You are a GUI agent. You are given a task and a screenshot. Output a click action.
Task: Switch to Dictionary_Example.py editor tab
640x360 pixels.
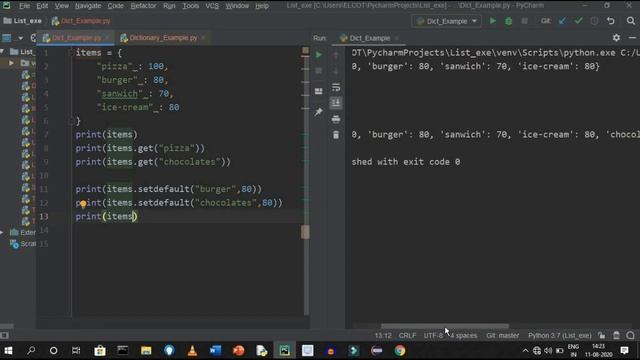click(163, 38)
